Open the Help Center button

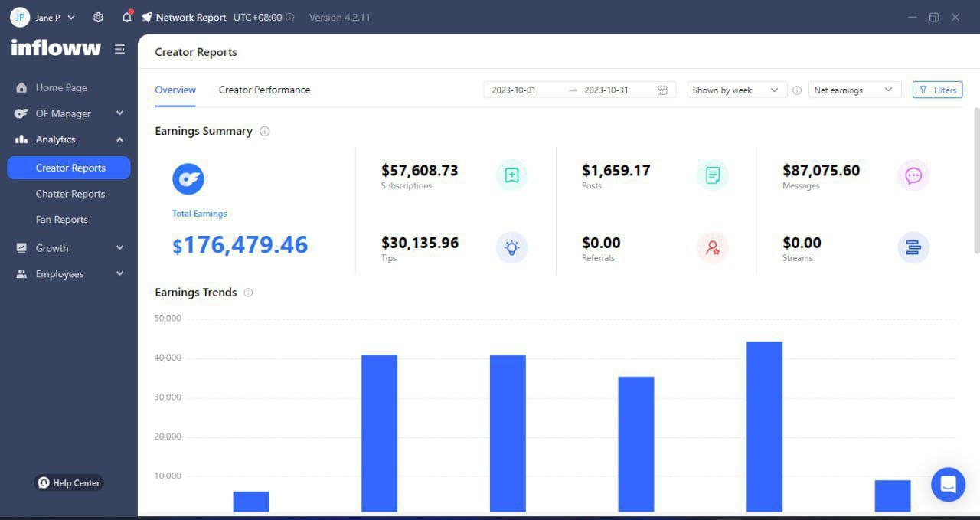69,483
